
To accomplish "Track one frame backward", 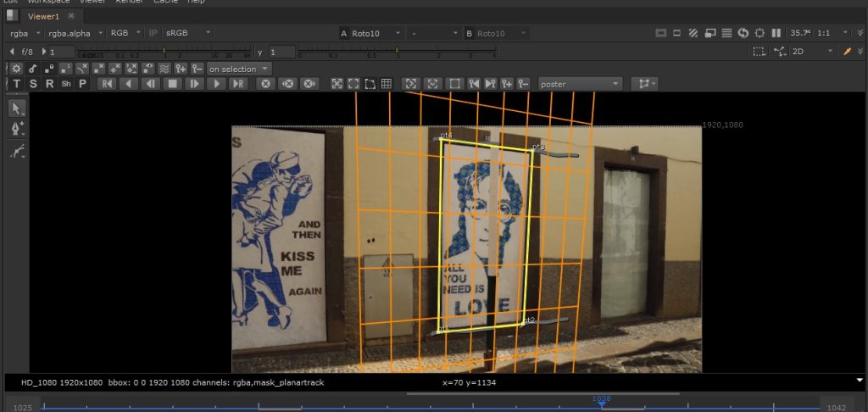I will point(151,84).
